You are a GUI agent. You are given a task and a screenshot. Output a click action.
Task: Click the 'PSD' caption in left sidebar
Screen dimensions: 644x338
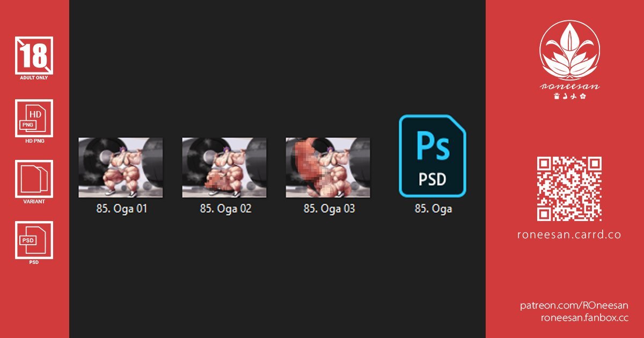pyautogui.click(x=34, y=262)
